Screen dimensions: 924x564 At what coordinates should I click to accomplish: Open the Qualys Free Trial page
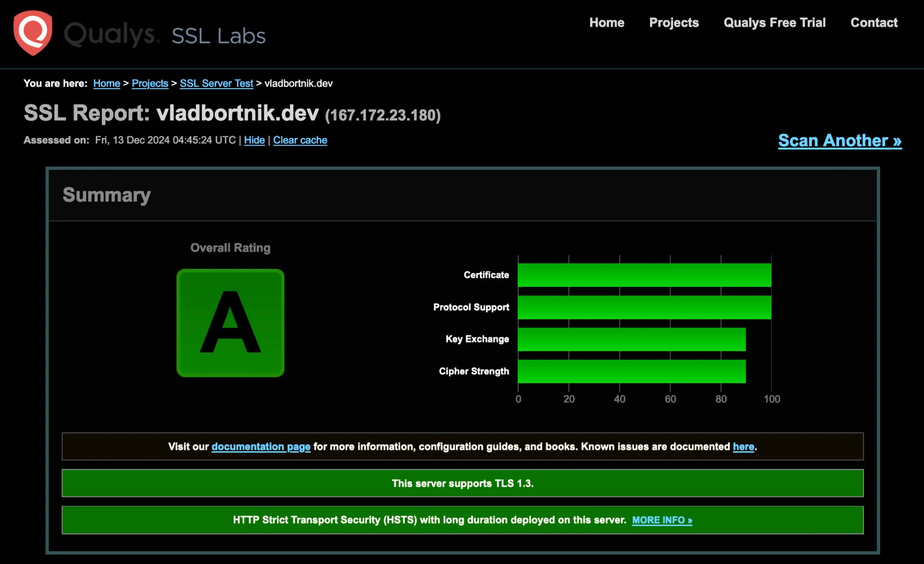click(x=775, y=23)
